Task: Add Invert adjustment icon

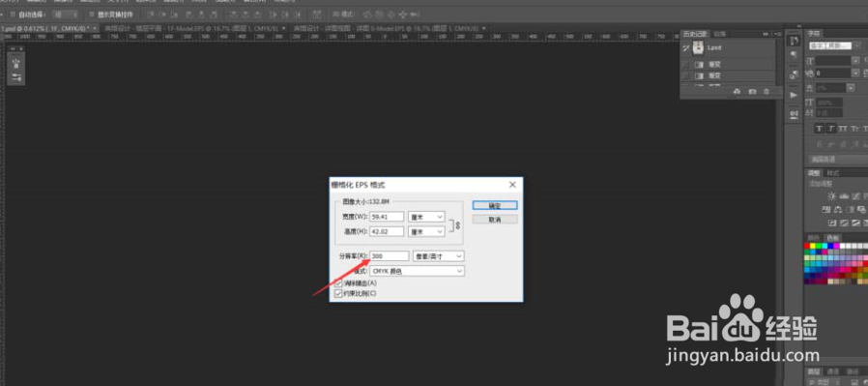Action: click(831, 223)
